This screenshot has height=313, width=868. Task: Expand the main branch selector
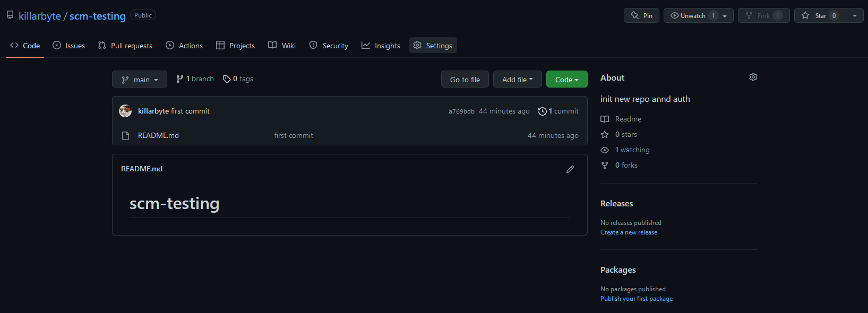(140, 79)
